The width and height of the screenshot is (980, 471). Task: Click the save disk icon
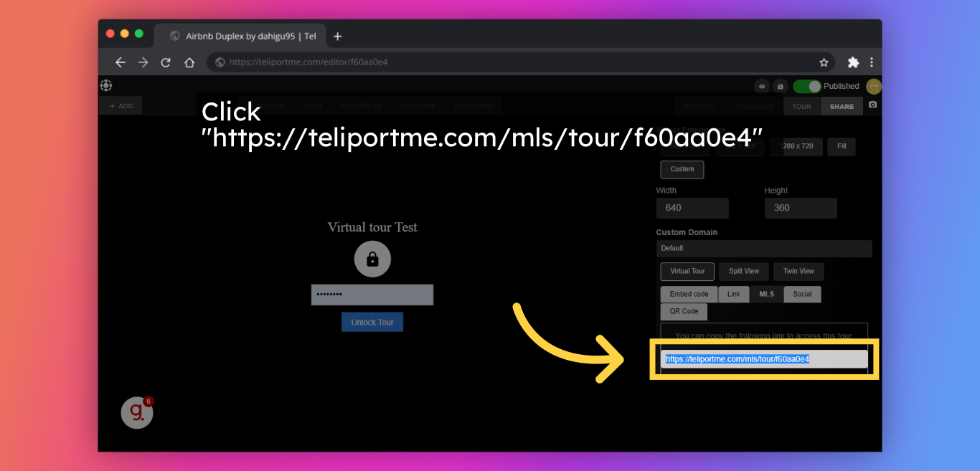coord(780,86)
